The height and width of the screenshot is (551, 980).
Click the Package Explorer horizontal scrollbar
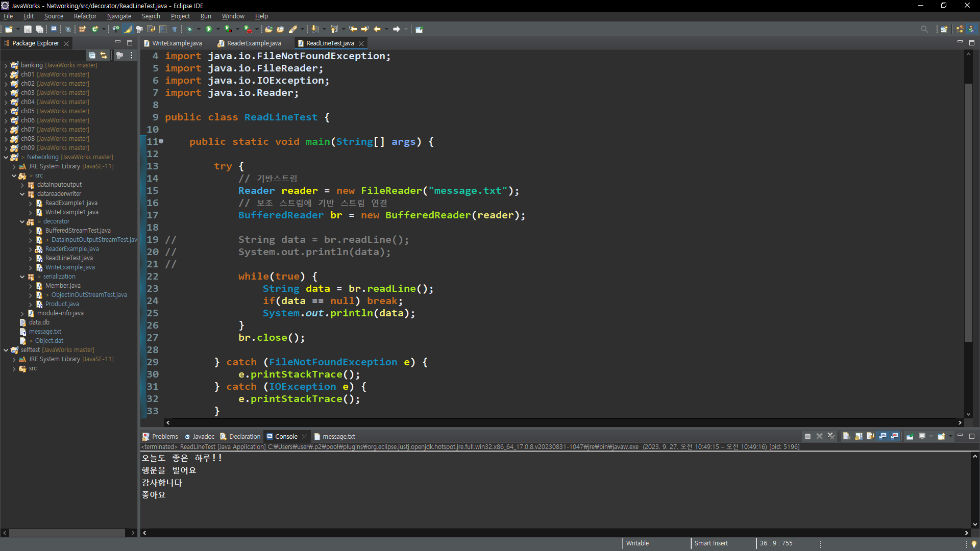(67, 533)
